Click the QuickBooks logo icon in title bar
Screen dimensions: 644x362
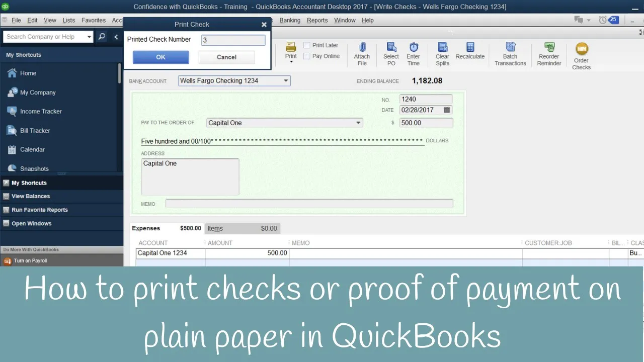6,7
